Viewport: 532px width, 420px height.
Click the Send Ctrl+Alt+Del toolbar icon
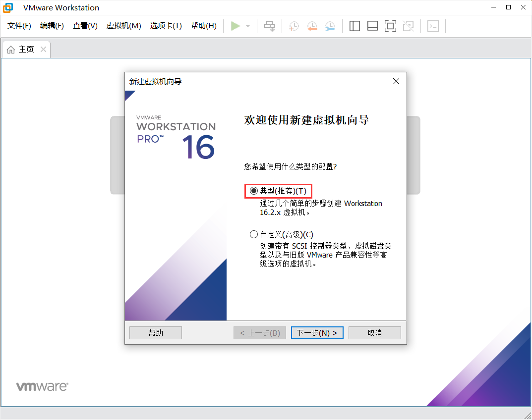pos(270,26)
